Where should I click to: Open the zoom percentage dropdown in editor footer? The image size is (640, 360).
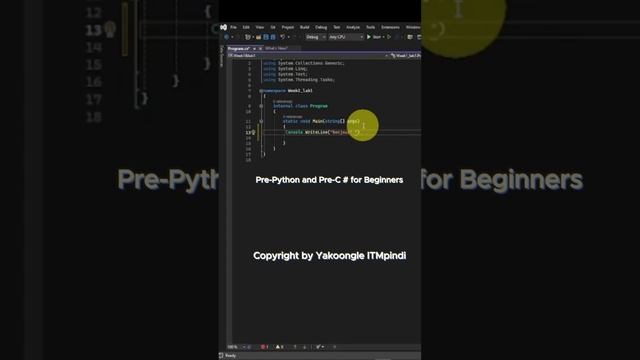tap(236, 347)
